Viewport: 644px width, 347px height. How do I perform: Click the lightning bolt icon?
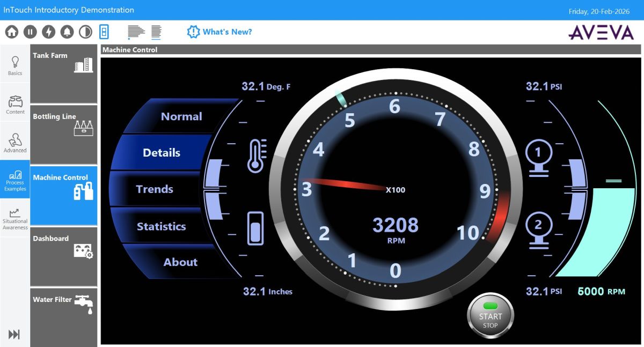tap(49, 32)
